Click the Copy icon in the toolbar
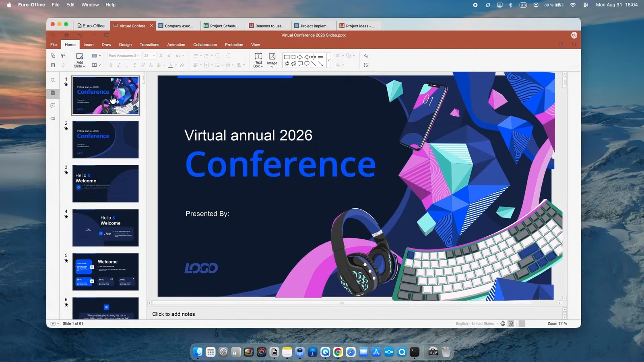The image size is (644, 362). point(53,56)
